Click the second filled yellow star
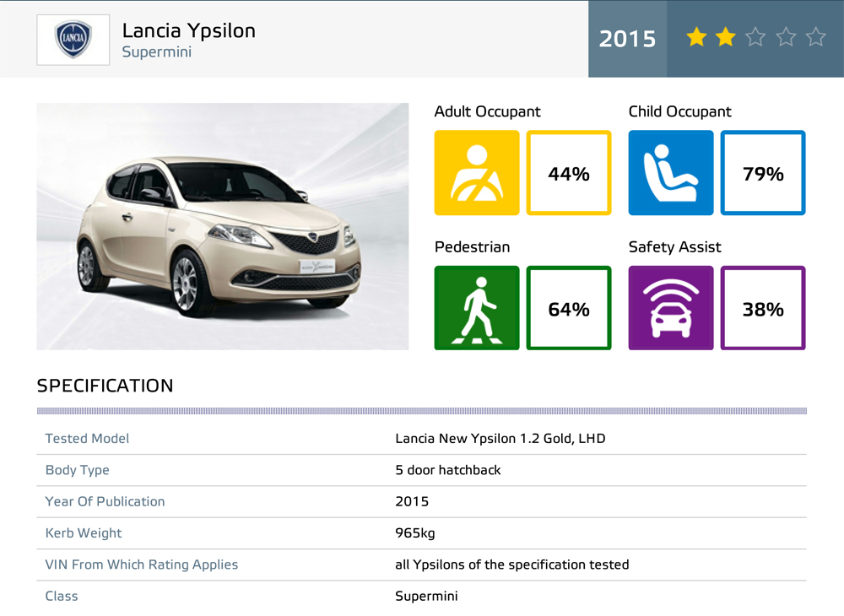Image resolution: width=844 pixels, height=616 pixels. coord(726,37)
